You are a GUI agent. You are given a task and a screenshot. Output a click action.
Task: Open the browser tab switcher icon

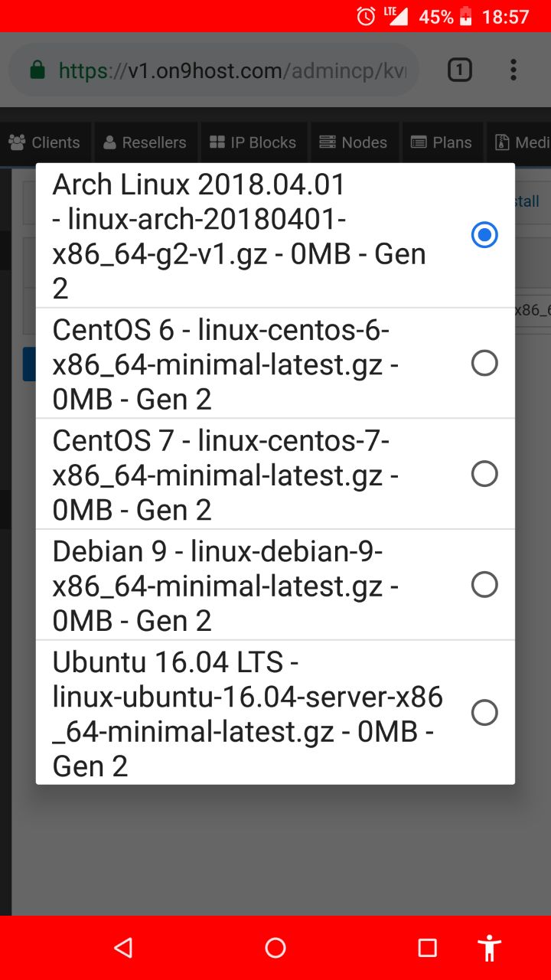(459, 70)
